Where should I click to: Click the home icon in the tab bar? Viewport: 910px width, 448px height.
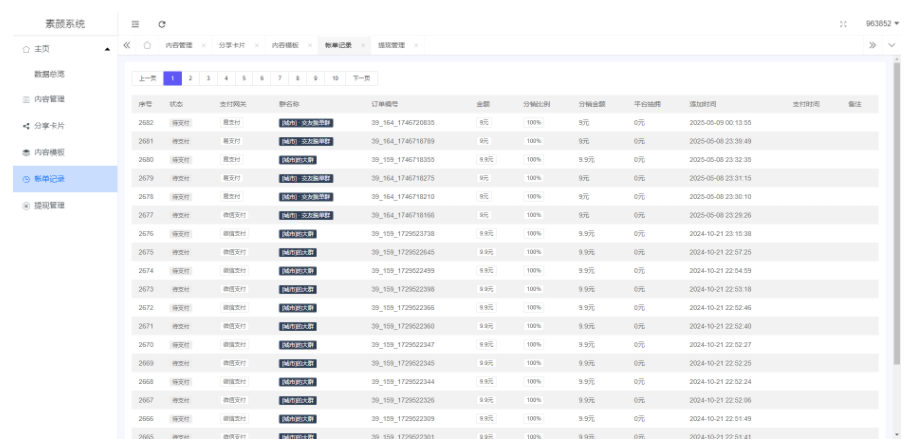pyautogui.click(x=147, y=47)
